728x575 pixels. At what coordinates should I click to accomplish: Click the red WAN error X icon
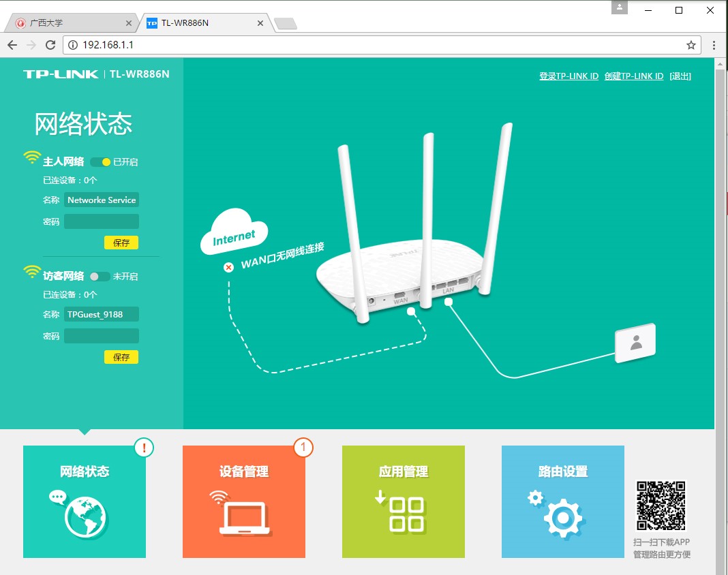point(229,267)
